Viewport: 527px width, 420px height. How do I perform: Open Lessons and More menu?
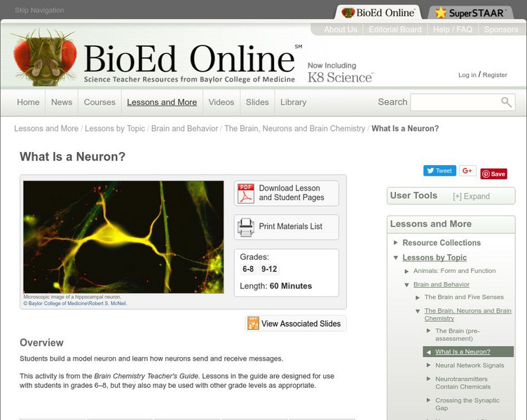click(162, 102)
